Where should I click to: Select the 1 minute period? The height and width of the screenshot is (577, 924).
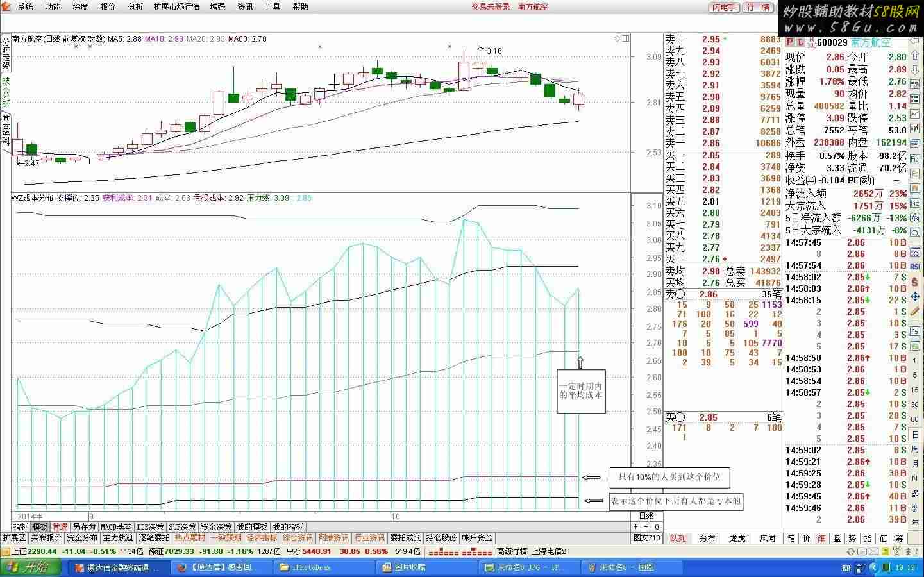click(915, 360)
